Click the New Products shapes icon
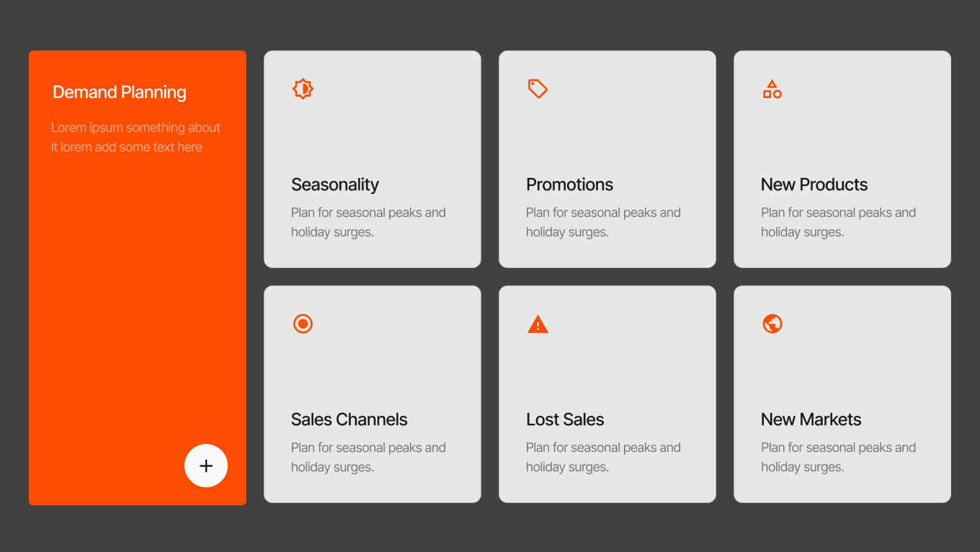The height and width of the screenshot is (552, 980). coord(772,89)
